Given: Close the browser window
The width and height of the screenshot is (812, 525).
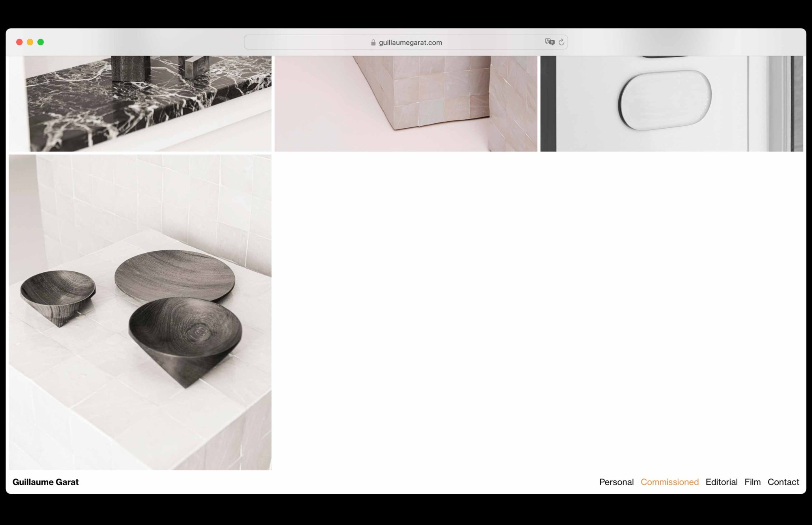Looking at the screenshot, I should [x=19, y=41].
